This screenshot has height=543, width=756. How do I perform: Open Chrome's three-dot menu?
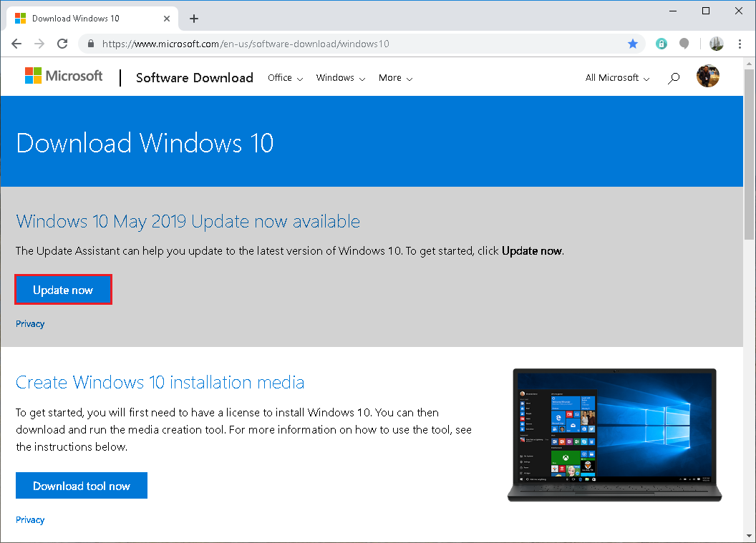pos(740,44)
